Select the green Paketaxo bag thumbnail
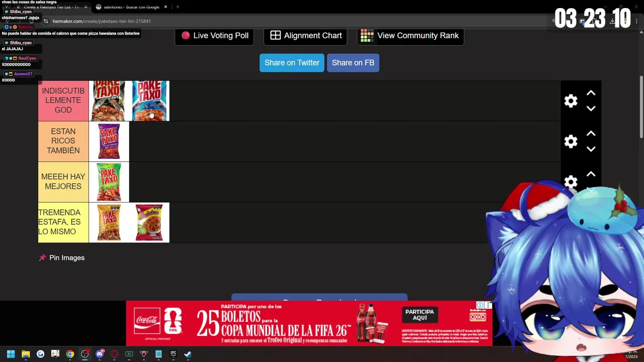The width and height of the screenshot is (644, 362). click(x=109, y=182)
